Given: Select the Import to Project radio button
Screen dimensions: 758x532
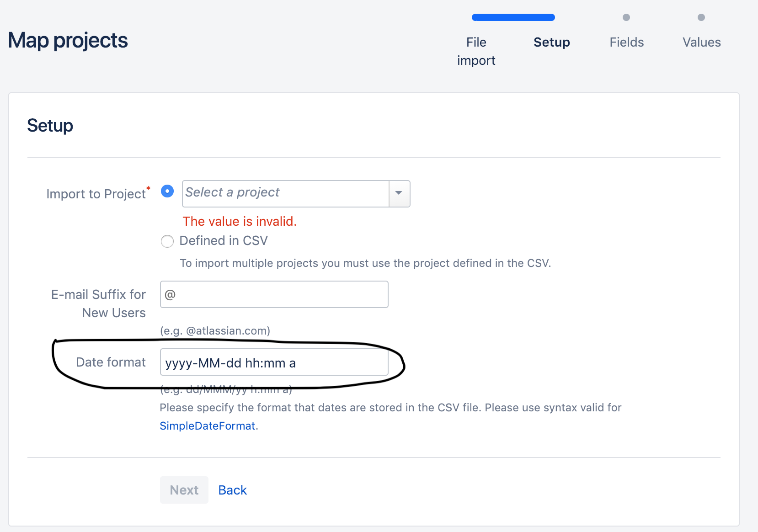Looking at the screenshot, I should pos(167,191).
